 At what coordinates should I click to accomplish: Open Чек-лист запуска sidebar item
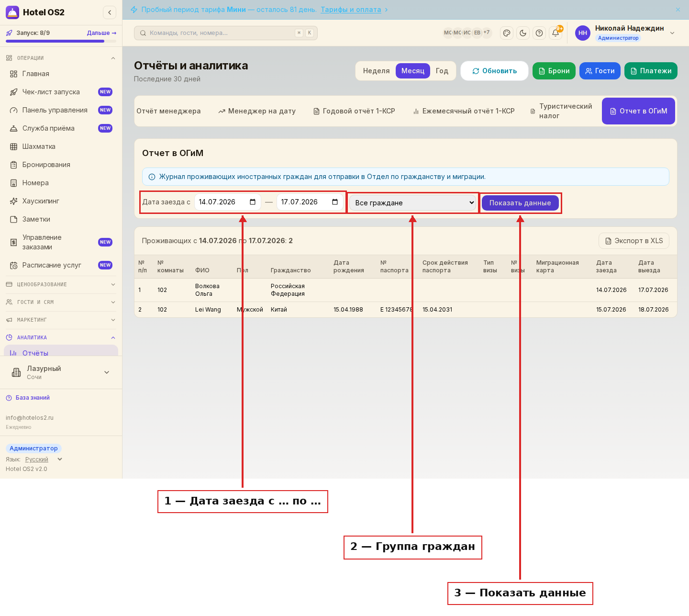pos(61,92)
